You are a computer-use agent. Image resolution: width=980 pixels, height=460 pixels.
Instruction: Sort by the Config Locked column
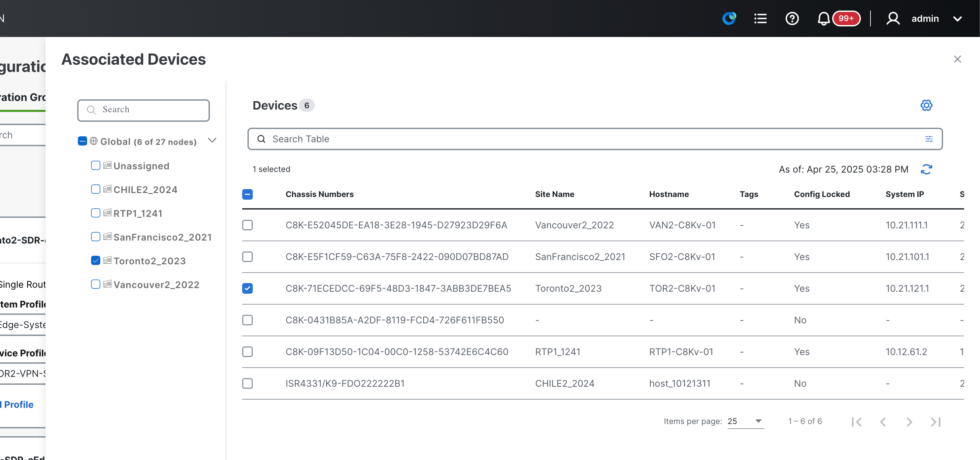point(822,194)
